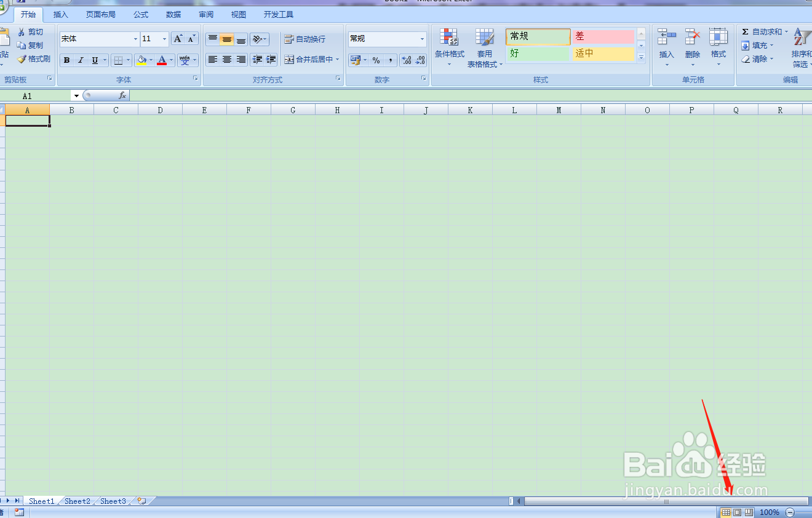812x518 pixels.
Task: Click the Insert Function fx icon
Action: tap(122, 96)
